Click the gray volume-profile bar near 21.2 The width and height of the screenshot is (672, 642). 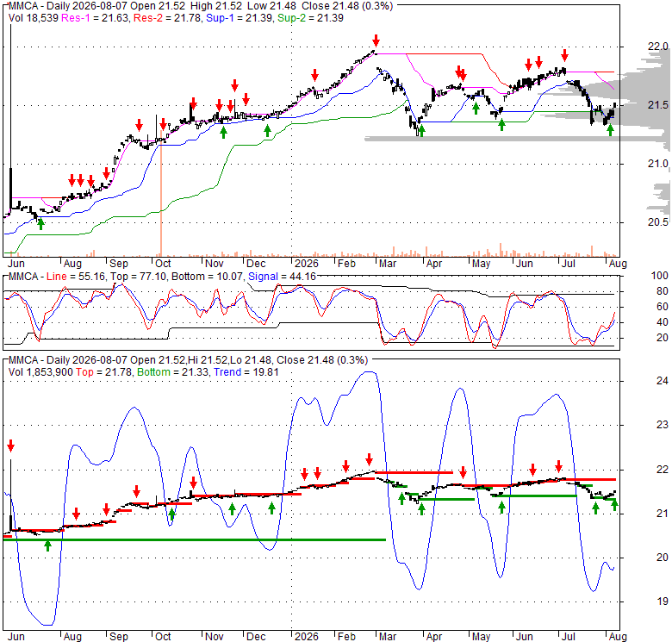[x=516, y=139]
